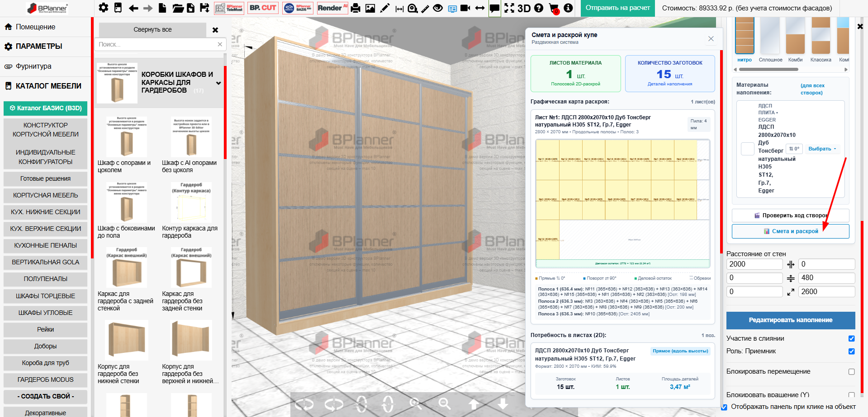This screenshot has height=417, width=868.
Task: Launch BPlanner TeleMost from the toolbar
Action: 229,8
